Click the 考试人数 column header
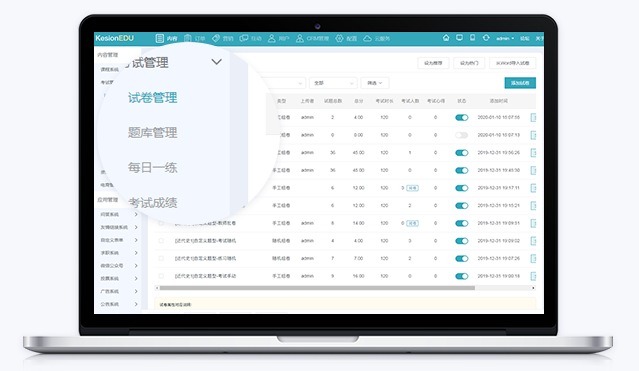This screenshot has width=639, height=371. (410, 101)
